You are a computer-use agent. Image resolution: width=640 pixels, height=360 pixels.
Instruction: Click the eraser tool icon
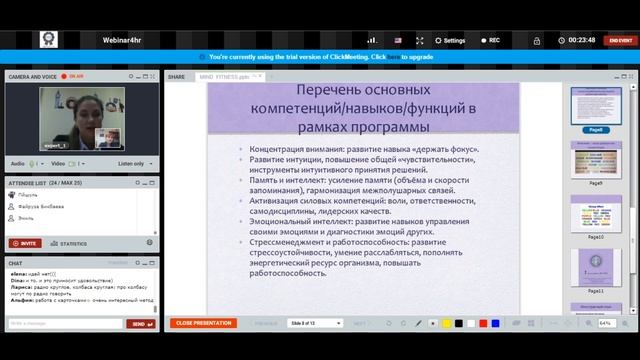point(516,323)
